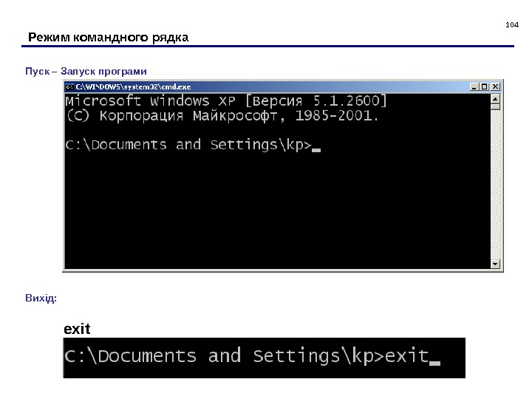Click the Microsoft Windows XP version line
532x399 pixels.
[226, 101]
